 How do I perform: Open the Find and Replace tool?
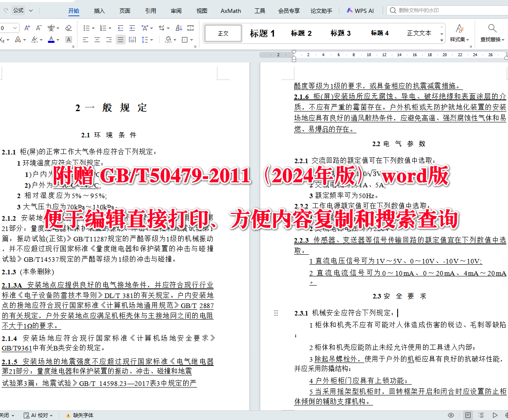492,33
